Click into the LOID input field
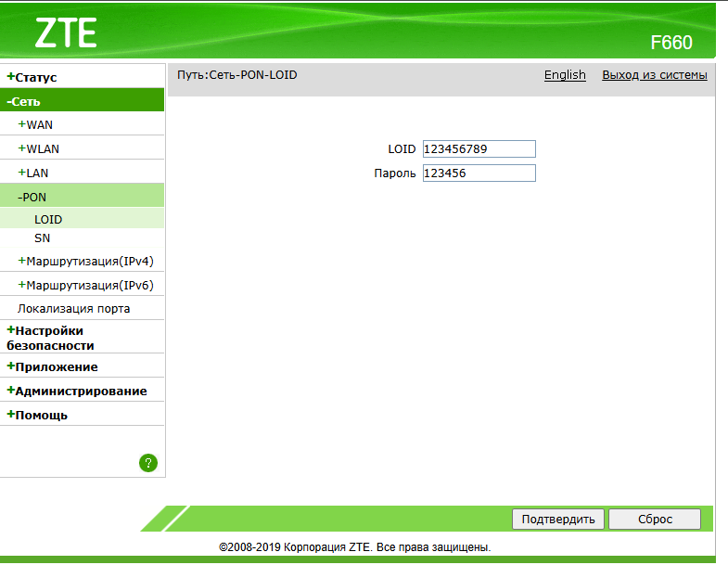 (x=479, y=148)
